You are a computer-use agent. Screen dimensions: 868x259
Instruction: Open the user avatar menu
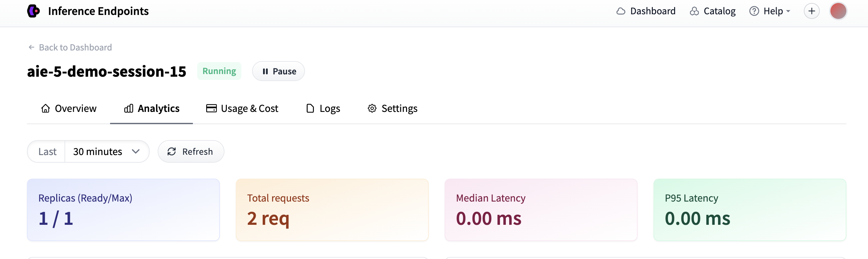pyautogui.click(x=838, y=11)
